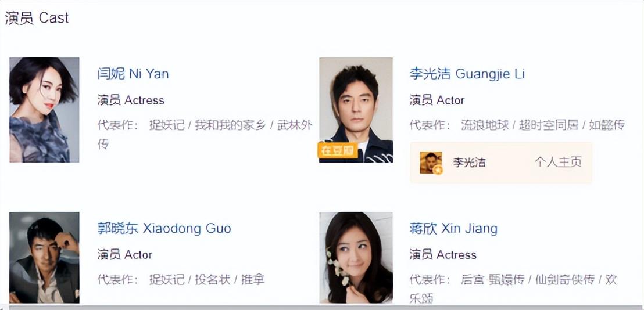
Task: Open Xiaodong Guo's profile photo
Action: pos(44,258)
